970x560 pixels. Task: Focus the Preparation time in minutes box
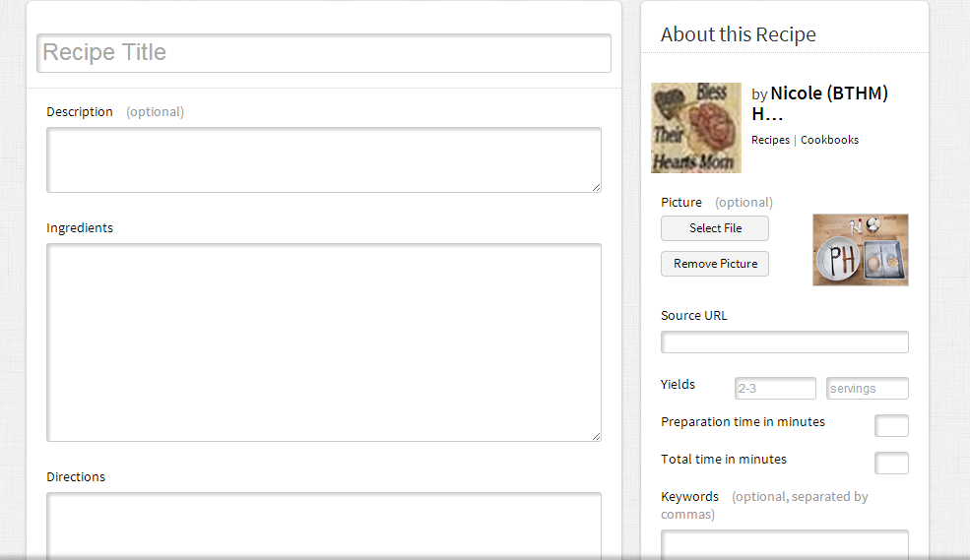[x=891, y=426]
